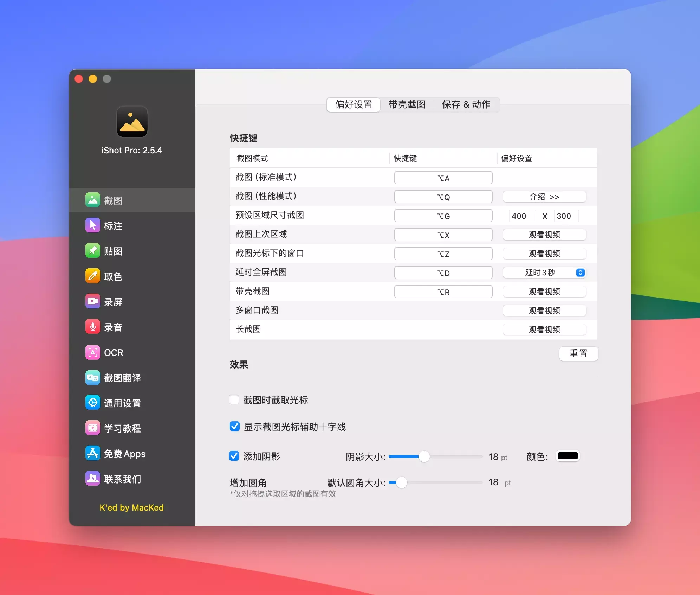Click the 录屏 screen recording camera icon

[93, 301]
